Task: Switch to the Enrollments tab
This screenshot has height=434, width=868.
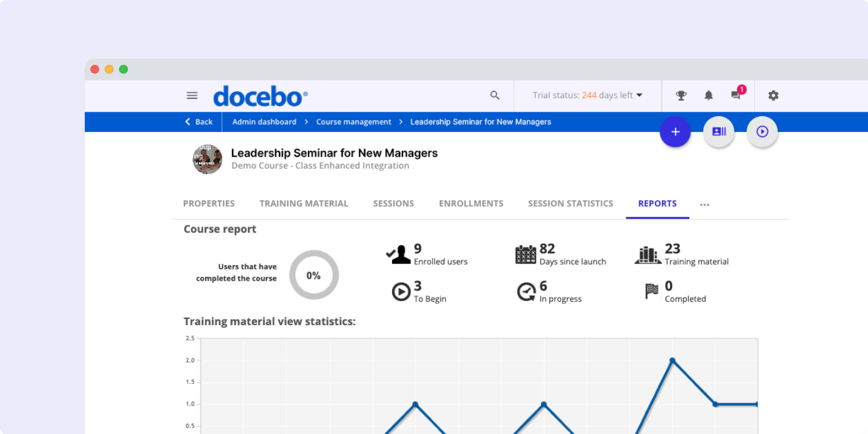Action: (471, 203)
